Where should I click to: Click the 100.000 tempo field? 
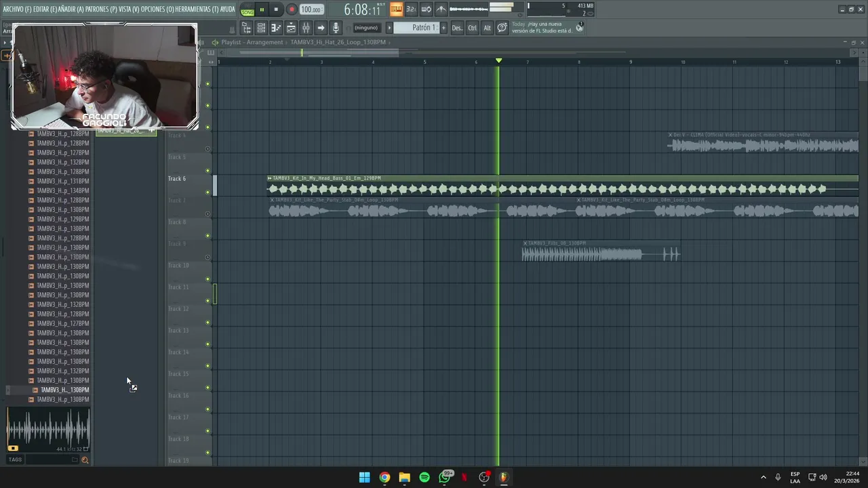coord(311,9)
